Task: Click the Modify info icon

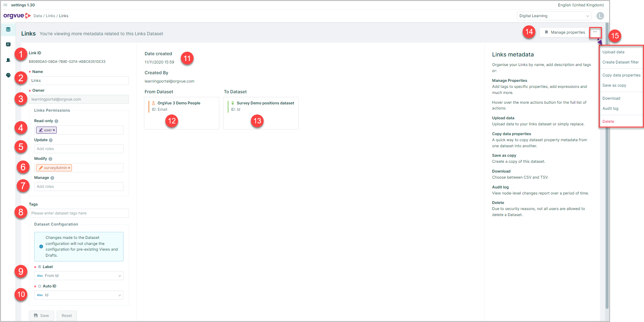Action: [x=50, y=159]
